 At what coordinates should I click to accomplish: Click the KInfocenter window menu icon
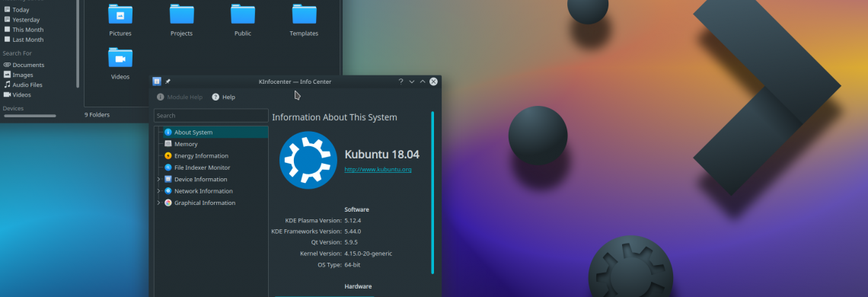pyautogui.click(x=157, y=81)
